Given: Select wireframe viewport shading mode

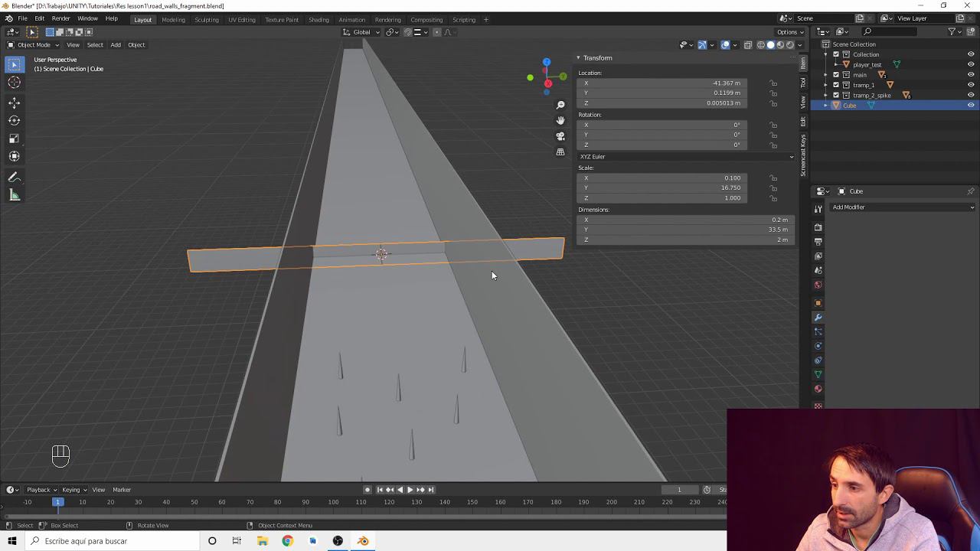Looking at the screenshot, I should [761, 45].
